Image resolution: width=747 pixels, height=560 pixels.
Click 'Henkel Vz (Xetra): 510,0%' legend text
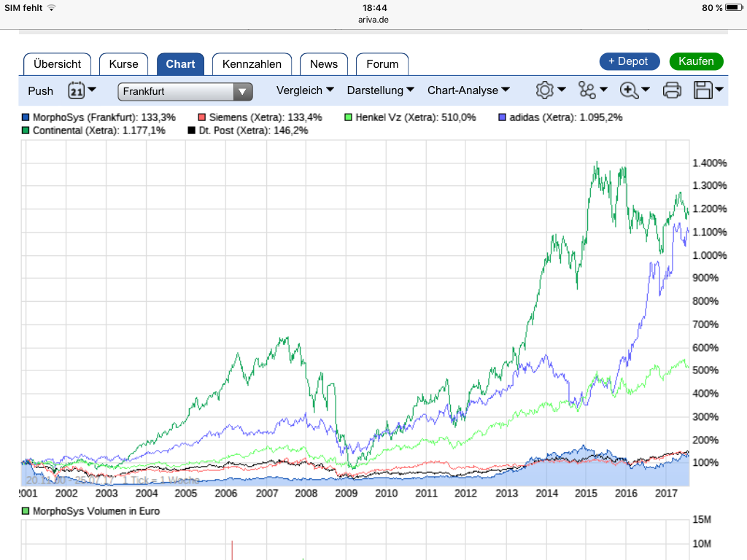click(x=416, y=117)
